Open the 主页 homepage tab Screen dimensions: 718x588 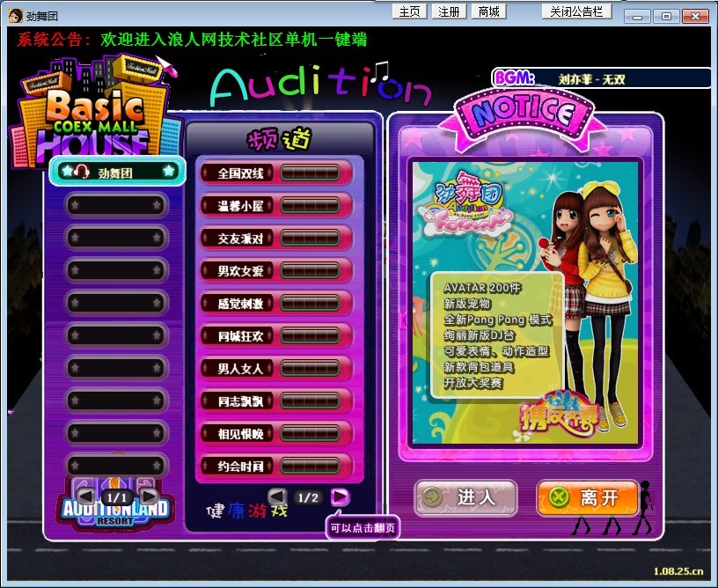click(x=410, y=11)
